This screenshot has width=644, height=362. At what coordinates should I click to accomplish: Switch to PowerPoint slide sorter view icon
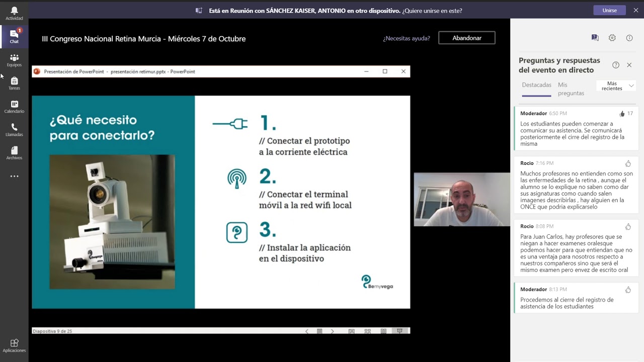click(368, 331)
